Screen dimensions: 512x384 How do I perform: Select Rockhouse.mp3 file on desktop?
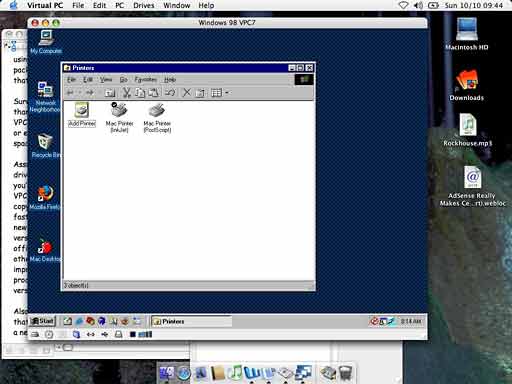point(468,130)
